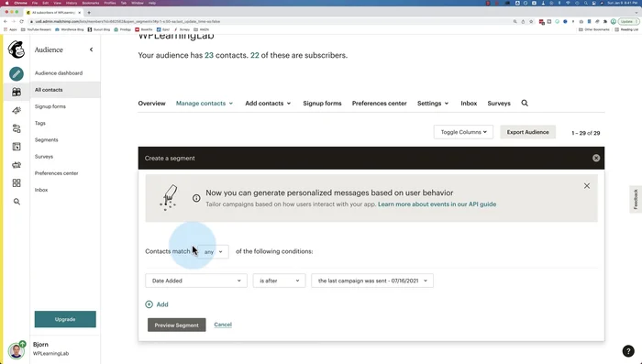The height and width of the screenshot is (364, 642).
Task: Open the Feedback side tab
Action: click(x=636, y=199)
